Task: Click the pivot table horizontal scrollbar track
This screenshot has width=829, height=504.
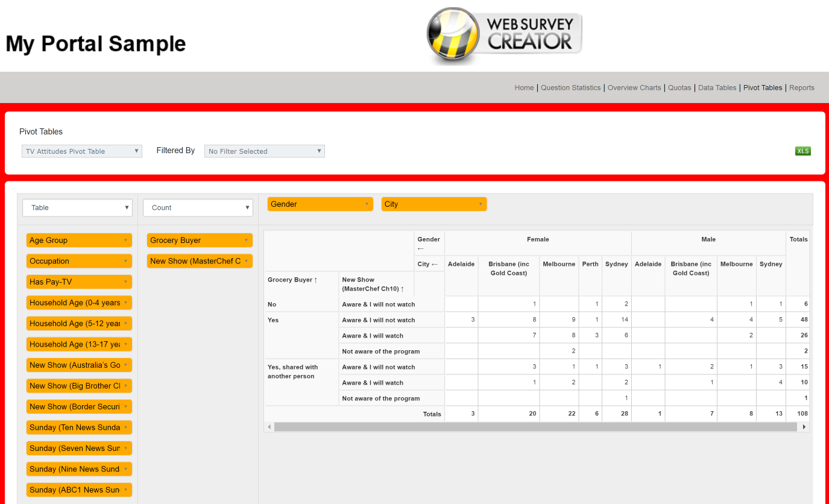Action: (535, 427)
